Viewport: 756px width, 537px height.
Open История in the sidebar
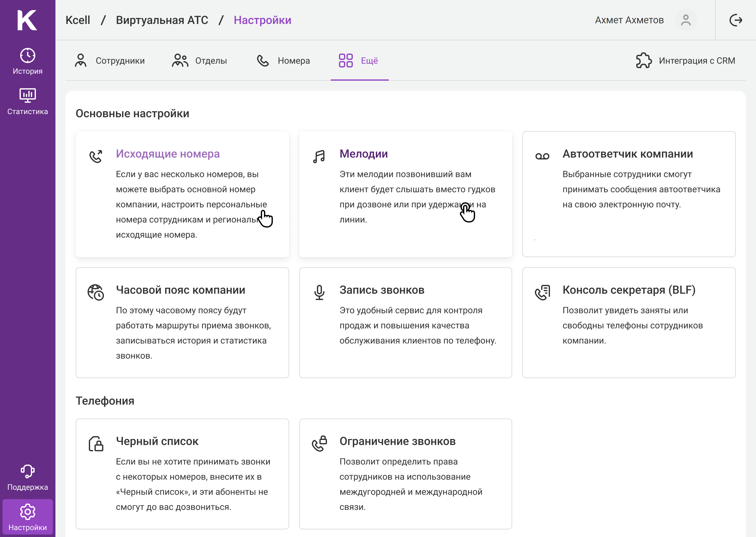(x=28, y=61)
